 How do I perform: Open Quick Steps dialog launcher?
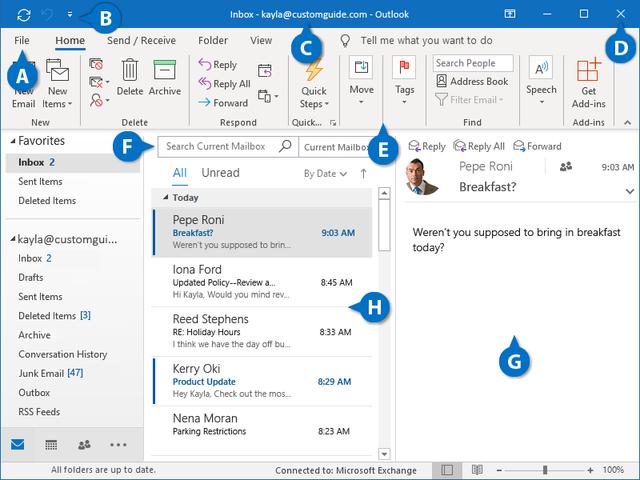pyautogui.click(x=333, y=122)
